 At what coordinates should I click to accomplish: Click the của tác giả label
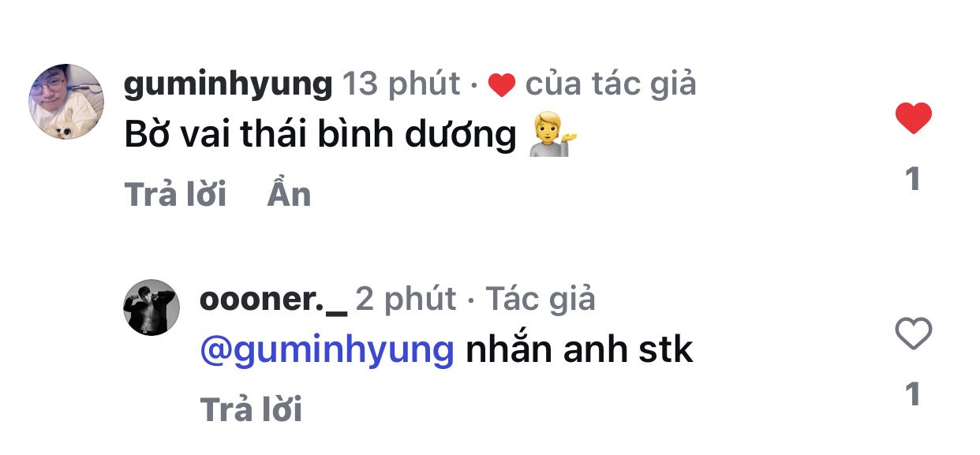611,84
